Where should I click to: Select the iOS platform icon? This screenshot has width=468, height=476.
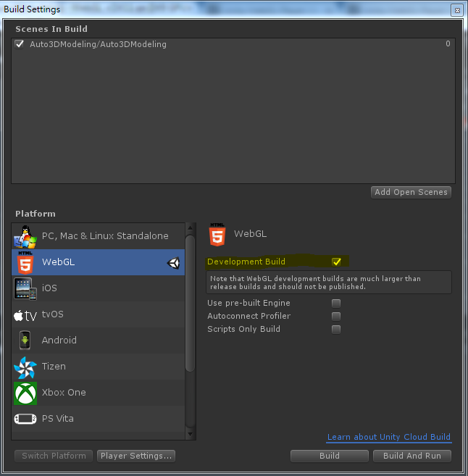(25, 288)
